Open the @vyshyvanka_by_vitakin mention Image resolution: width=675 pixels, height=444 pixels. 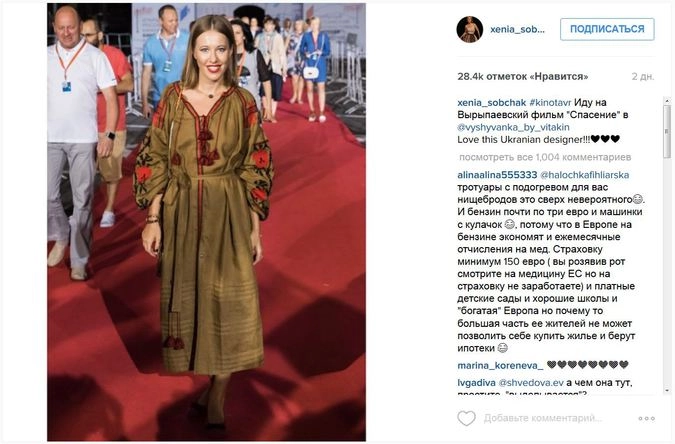(513, 127)
